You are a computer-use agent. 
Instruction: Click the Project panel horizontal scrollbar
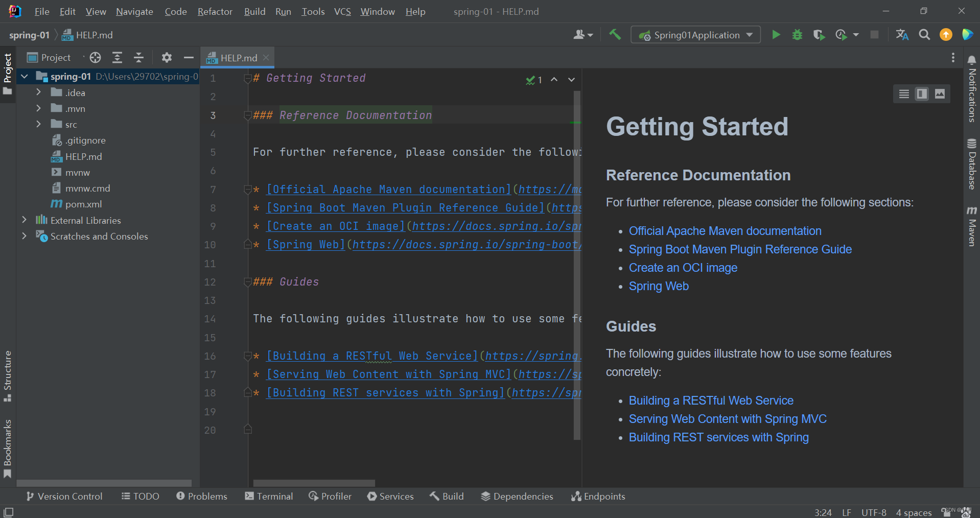coord(104,483)
